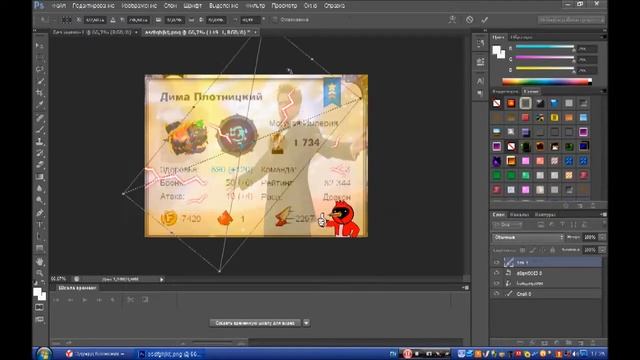Select the Hand tool
The height and width of the screenshot is (360, 640).
tap(40, 261)
